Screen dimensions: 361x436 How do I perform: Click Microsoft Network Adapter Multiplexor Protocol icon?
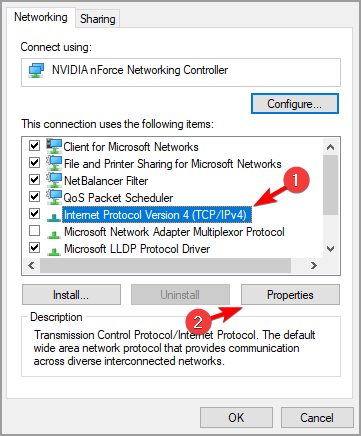[x=54, y=234]
